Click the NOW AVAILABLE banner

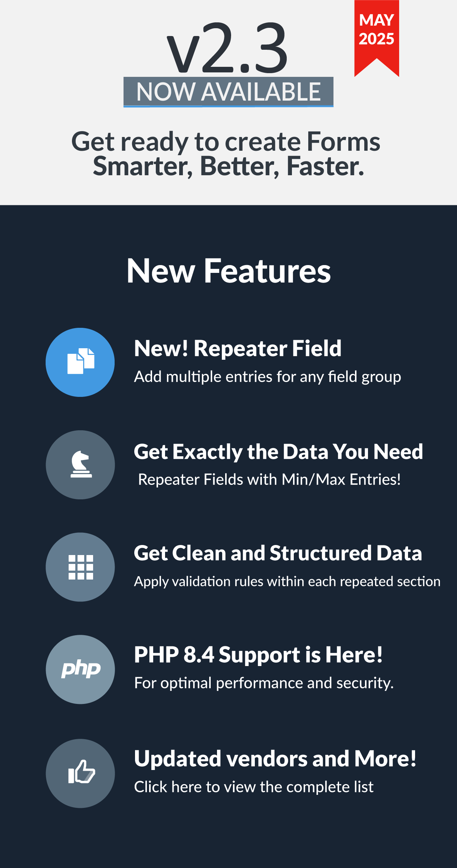point(228,92)
